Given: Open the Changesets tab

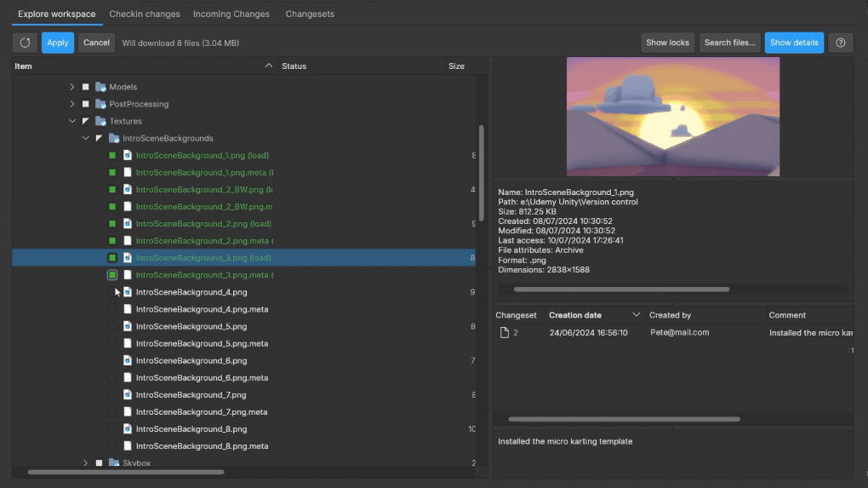Looking at the screenshot, I should (x=310, y=14).
